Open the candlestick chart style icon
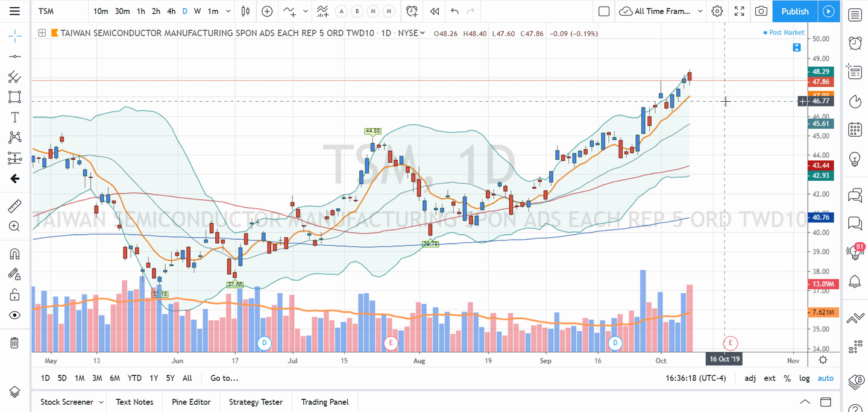The width and height of the screenshot is (868, 412). click(245, 11)
